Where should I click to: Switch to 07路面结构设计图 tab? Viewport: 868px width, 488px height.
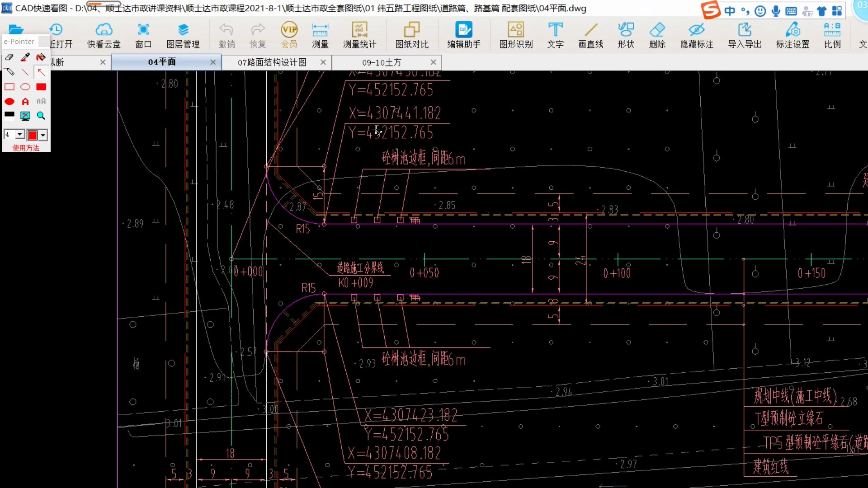coord(272,62)
